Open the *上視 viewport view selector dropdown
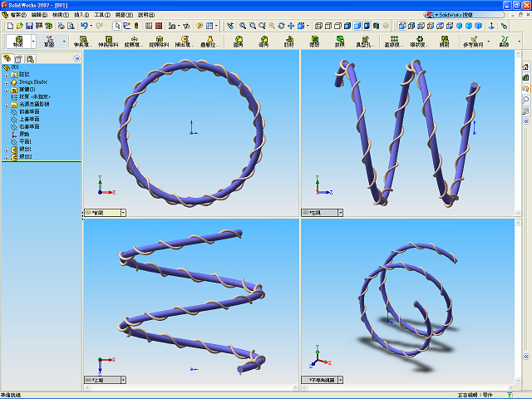This screenshot has width=532, height=399. (123, 380)
